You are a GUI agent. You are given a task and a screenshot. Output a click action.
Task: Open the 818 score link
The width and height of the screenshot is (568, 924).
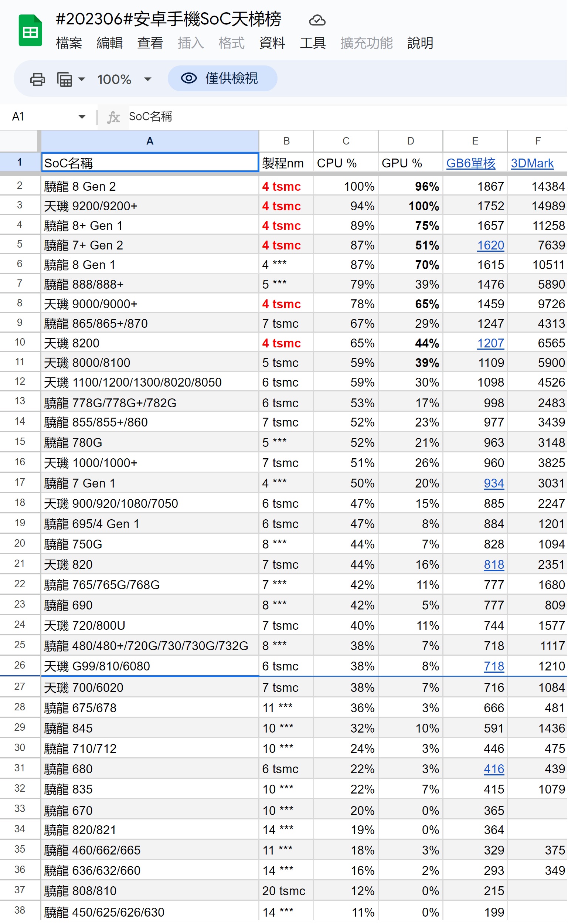pos(494,565)
